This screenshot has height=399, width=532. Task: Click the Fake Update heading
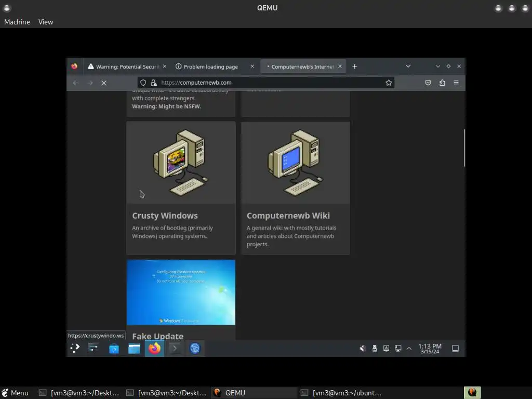158,336
